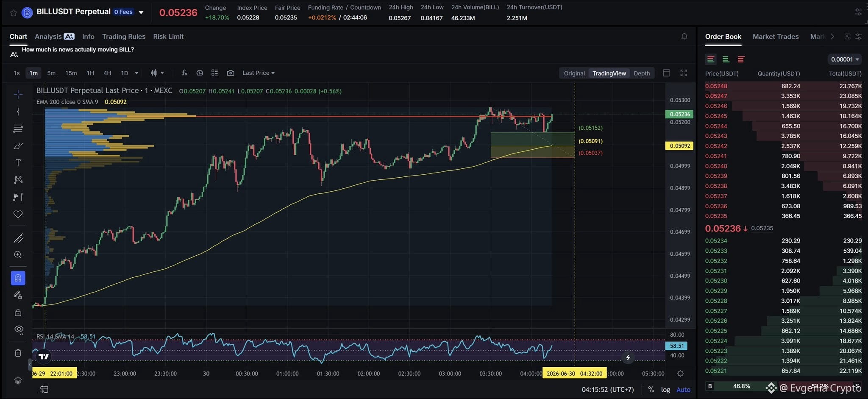Select the Text drawing tool
This screenshot has width=868, height=399.
(18, 163)
